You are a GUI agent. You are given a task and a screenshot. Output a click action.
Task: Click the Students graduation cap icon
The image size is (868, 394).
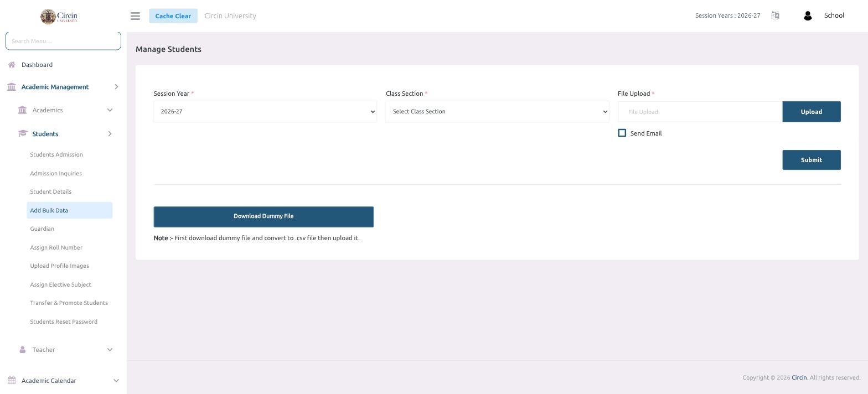point(23,134)
